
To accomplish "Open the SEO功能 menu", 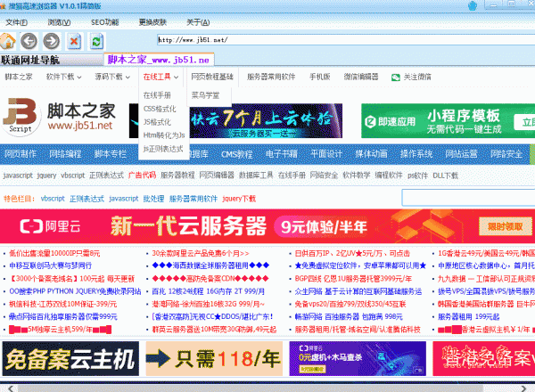I will coord(104,22).
